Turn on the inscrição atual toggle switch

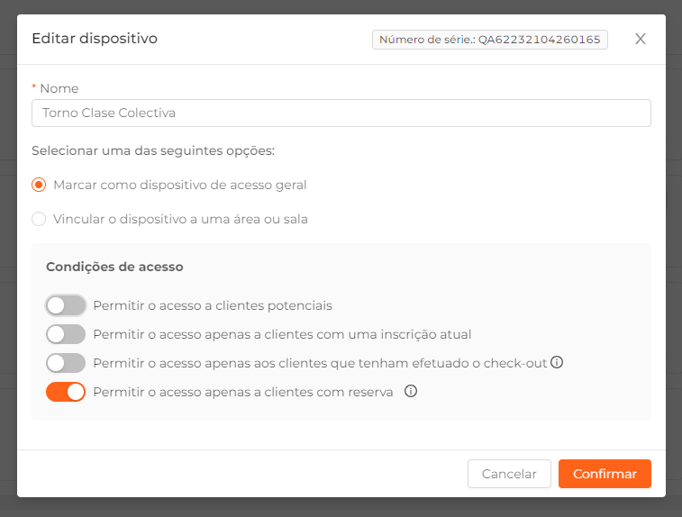[66, 334]
